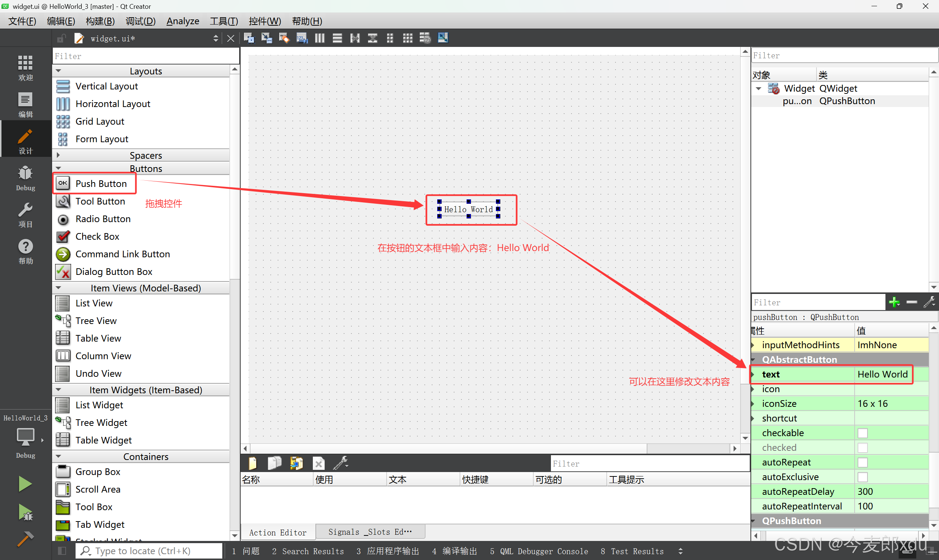The image size is (939, 560).
Task: Apply Lay Out in a Grid icon
Action: pyautogui.click(x=408, y=38)
